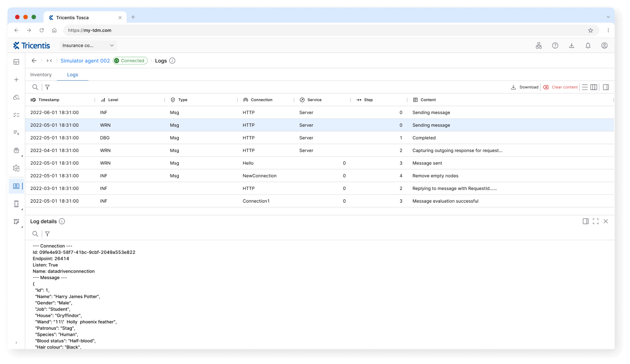Expand the breadcrumb chevrons before Simulator agent 002
The image size is (630, 364).
point(49,61)
